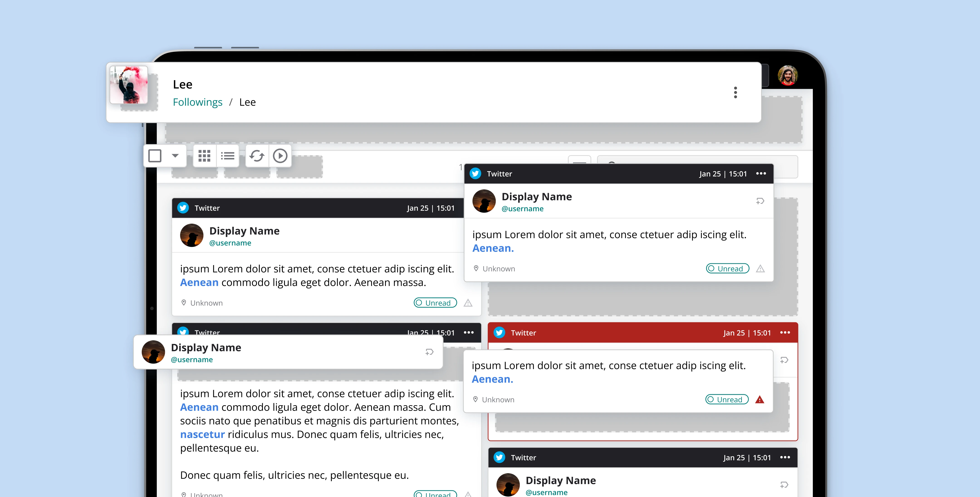980x497 pixels.
Task: Switch to grid view
Action: tap(204, 156)
